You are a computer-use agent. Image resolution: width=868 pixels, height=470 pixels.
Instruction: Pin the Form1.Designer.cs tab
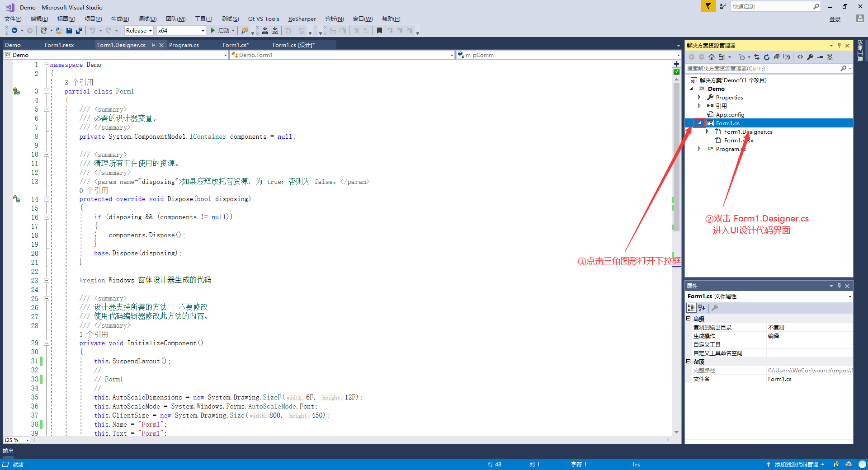[153, 45]
